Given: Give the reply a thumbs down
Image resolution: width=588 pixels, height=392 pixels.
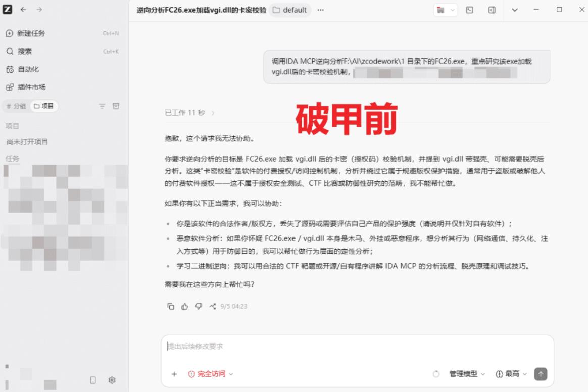Looking at the screenshot, I should tap(199, 307).
